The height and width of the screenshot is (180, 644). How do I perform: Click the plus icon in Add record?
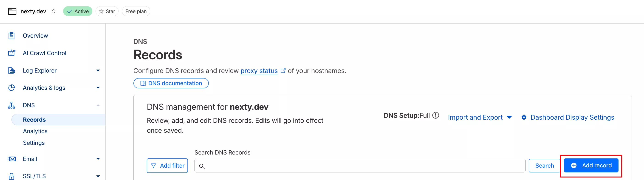574,166
